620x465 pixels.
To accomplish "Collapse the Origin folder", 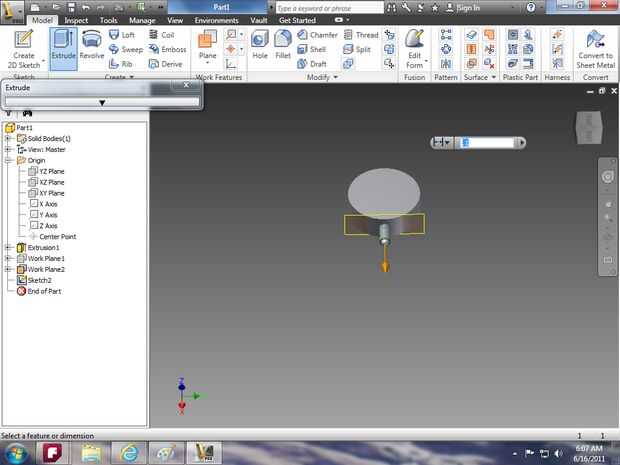I will click(8, 160).
